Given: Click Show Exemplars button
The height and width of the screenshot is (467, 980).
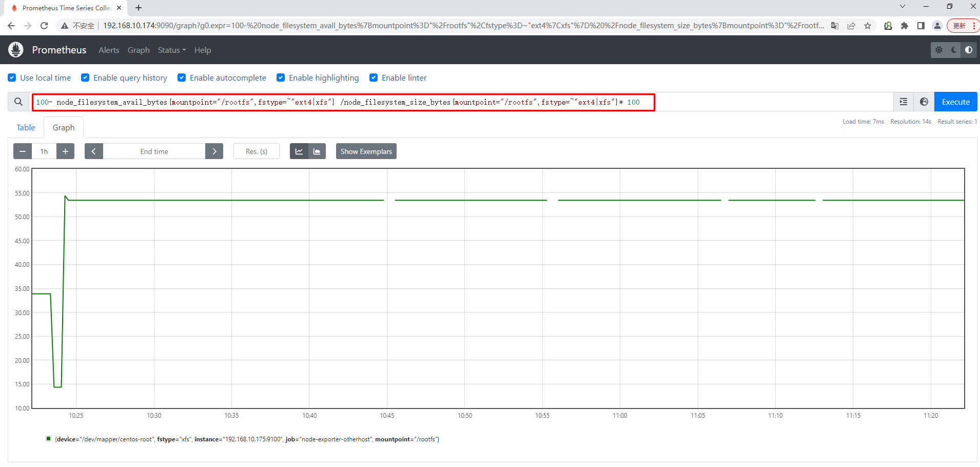Looking at the screenshot, I should point(366,151).
